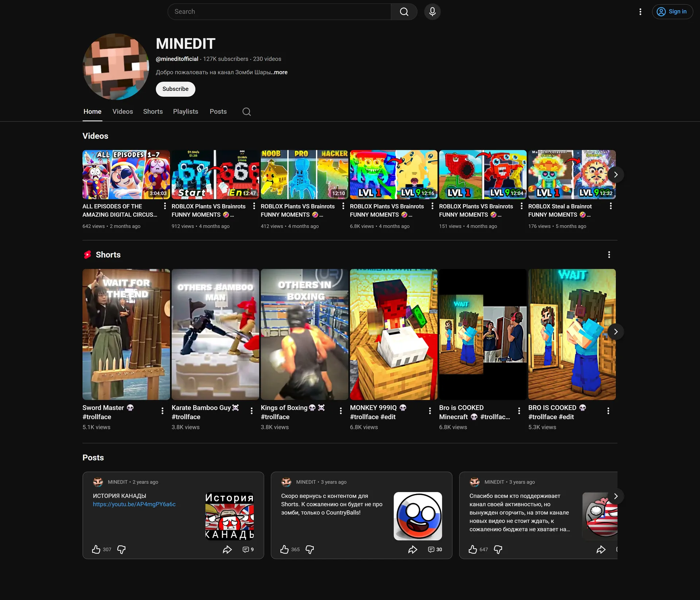Image resolution: width=700 pixels, height=600 pixels.
Task: Like the Спасибо всем post
Action: pyautogui.click(x=473, y=549)
